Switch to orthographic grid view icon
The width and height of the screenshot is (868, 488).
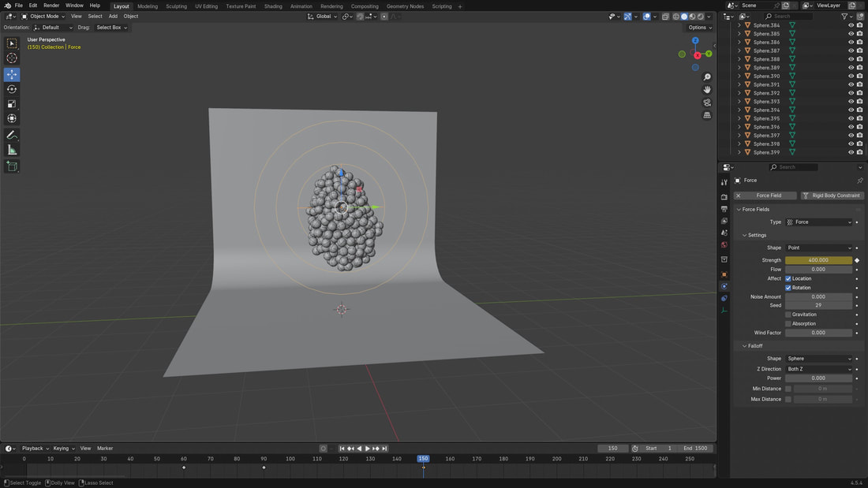click(x=707, y=115)
